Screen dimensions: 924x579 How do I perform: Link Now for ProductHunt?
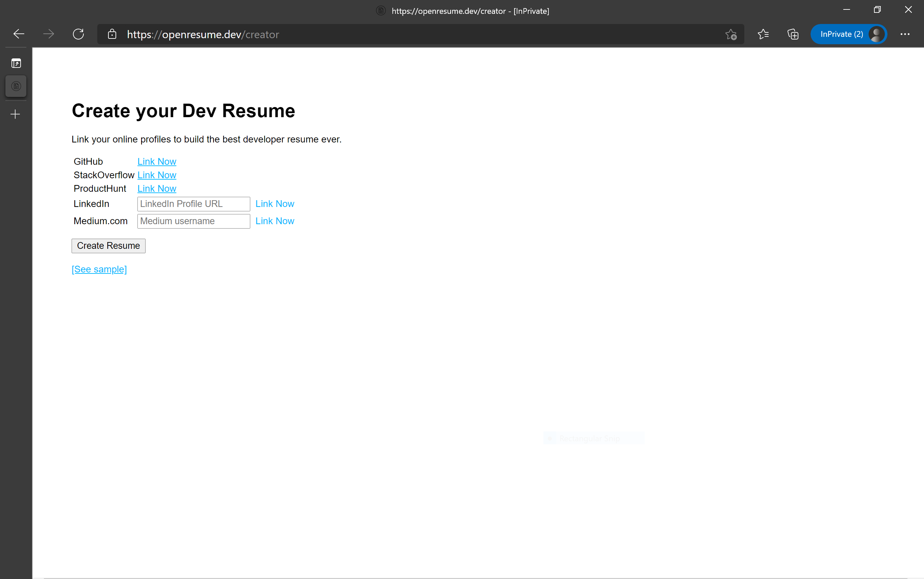156,188
